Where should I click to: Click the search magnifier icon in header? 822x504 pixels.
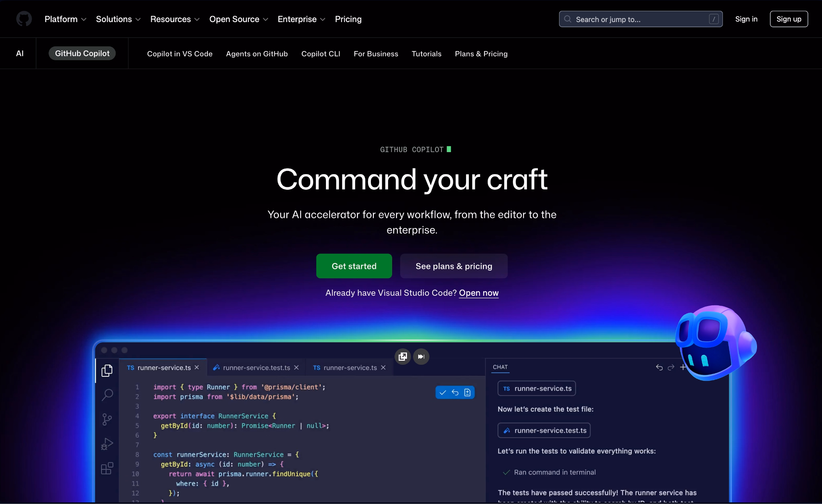tap(568, 19)
